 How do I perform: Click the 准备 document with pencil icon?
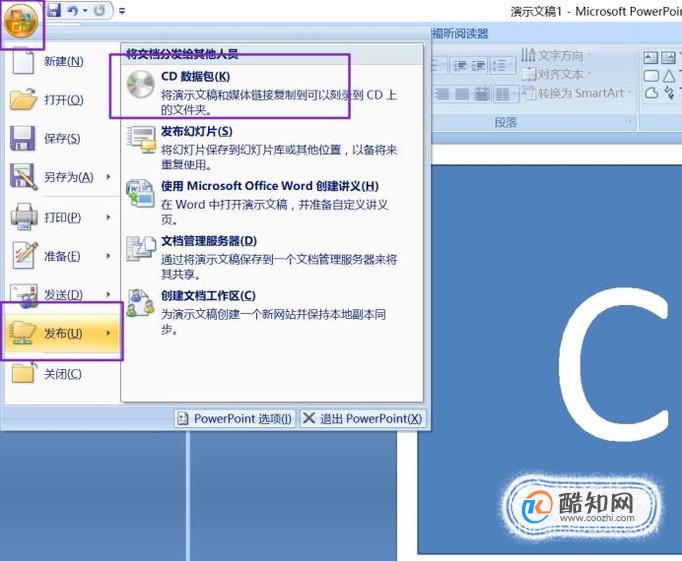24,255
